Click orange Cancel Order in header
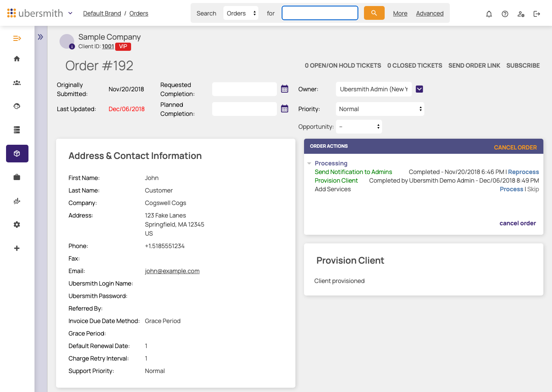 point(515,147)
